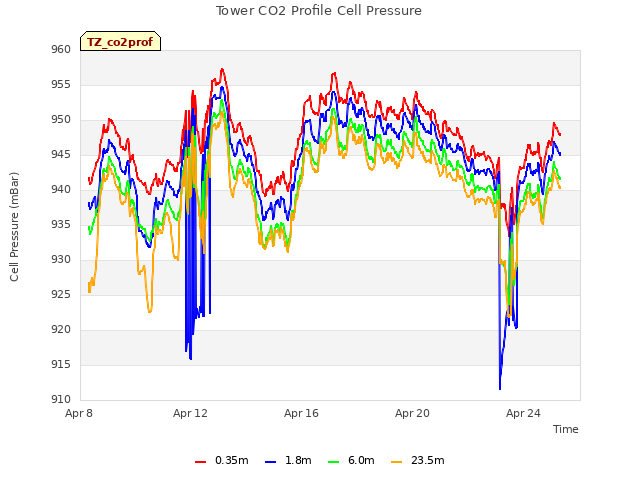Image resolution: width=640 pixels, height=480 pixels.
Task: Click the blue line's lowest dip near Apr 23
Action: (x=500, y=389)
